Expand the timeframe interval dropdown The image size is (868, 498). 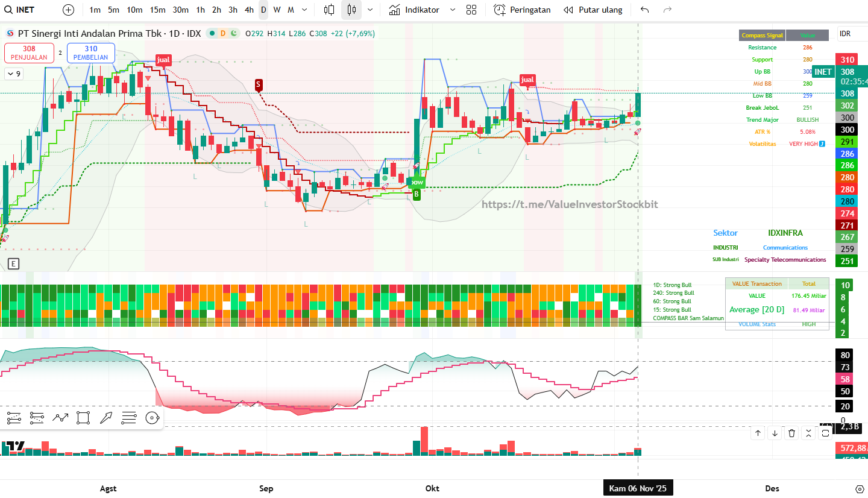[304, 10]
